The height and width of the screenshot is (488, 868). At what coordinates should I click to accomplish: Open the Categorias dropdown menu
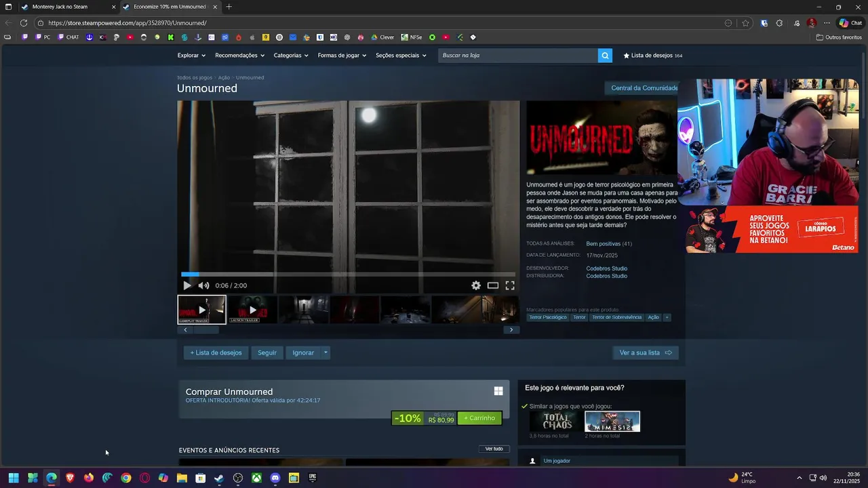click(291, 56)
